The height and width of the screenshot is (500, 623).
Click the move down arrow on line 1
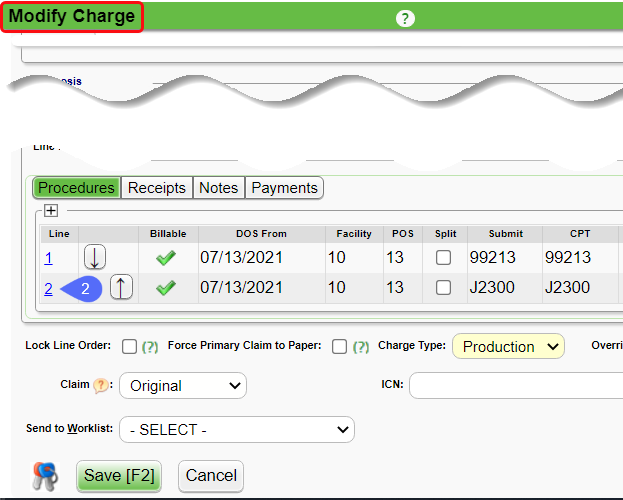point(94,257)
